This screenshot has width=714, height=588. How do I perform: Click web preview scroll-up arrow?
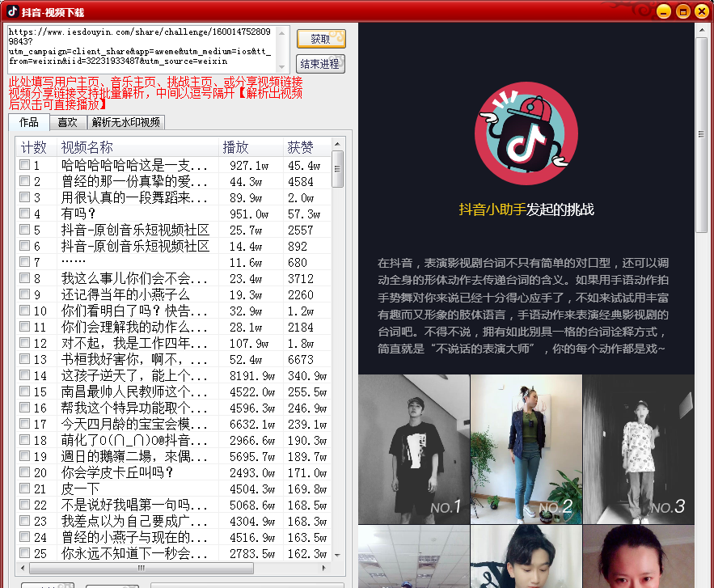(702, 30)
